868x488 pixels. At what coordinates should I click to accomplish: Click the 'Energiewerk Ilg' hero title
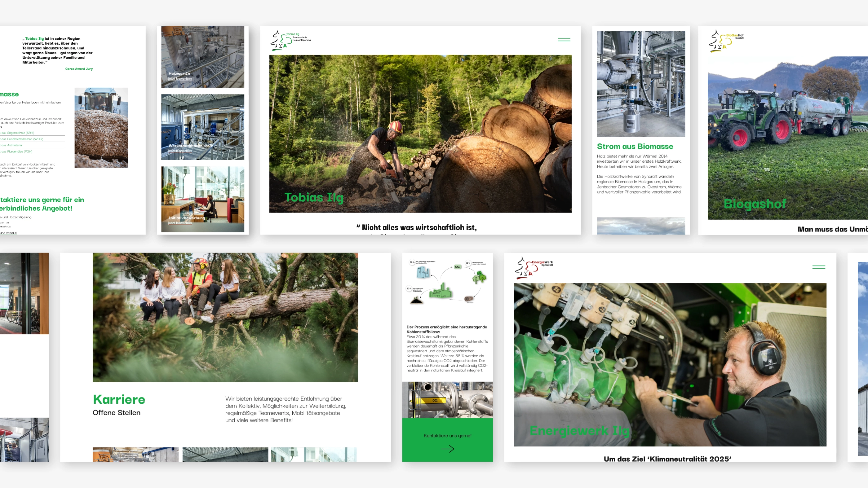point(579,431)
